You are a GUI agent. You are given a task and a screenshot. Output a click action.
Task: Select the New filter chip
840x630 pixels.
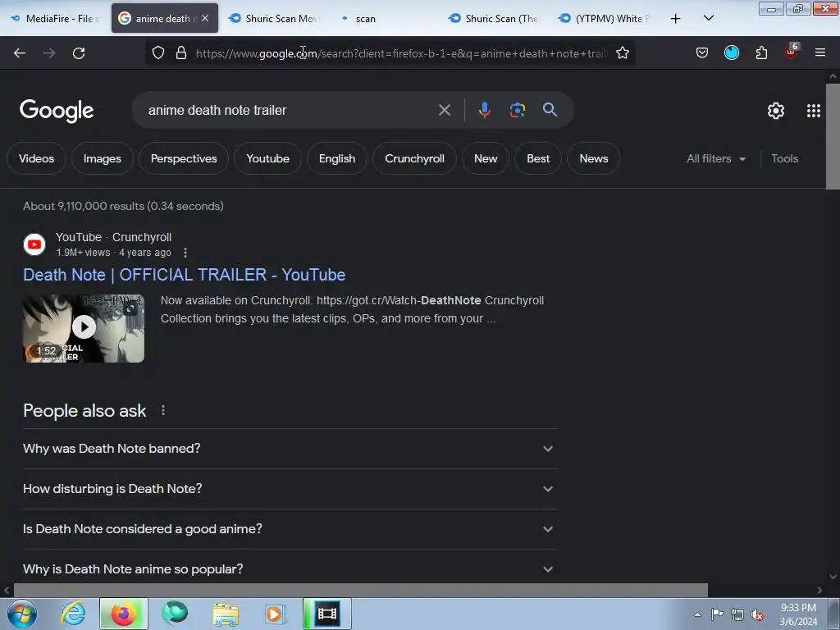point(486,158)
